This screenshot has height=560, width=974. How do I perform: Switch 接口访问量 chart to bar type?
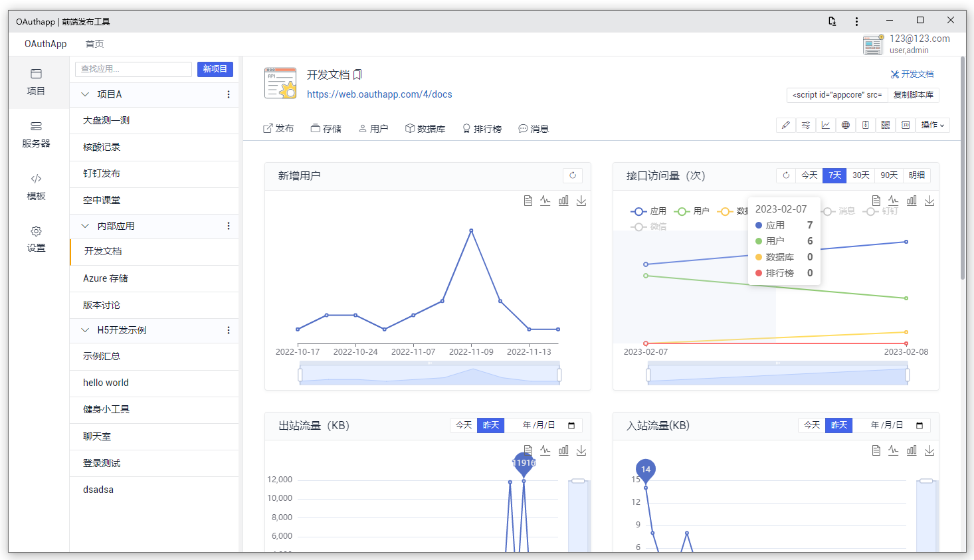[x=912, y=201]
